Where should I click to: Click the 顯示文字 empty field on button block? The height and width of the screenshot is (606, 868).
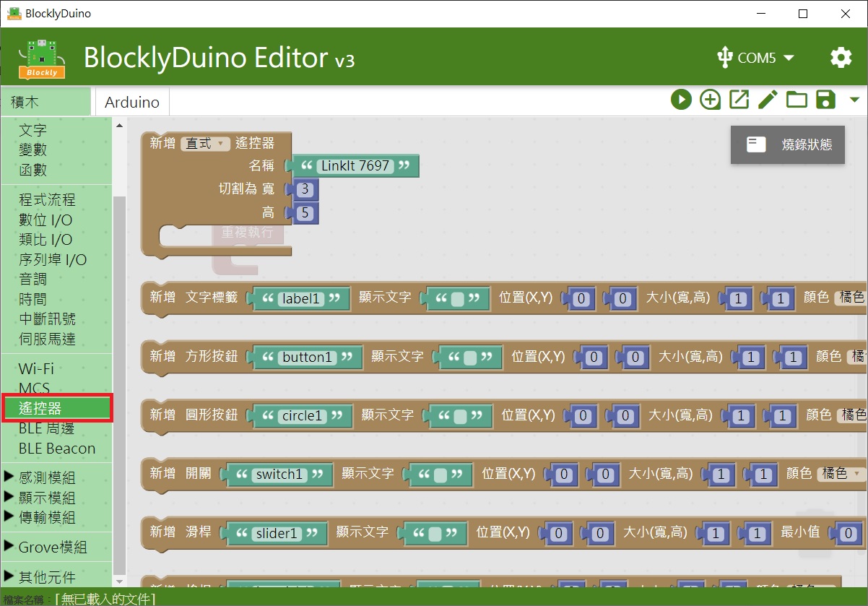[469, 357]
